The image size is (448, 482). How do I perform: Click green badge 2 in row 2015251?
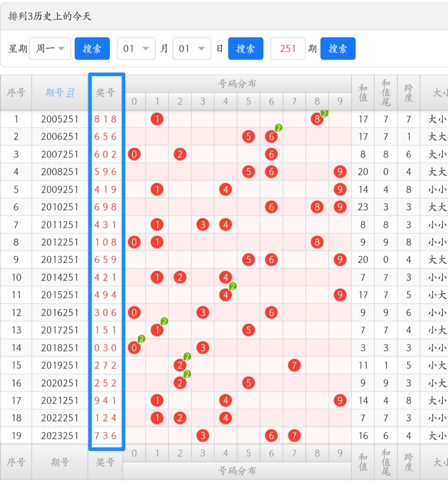(x=233, y=286)
